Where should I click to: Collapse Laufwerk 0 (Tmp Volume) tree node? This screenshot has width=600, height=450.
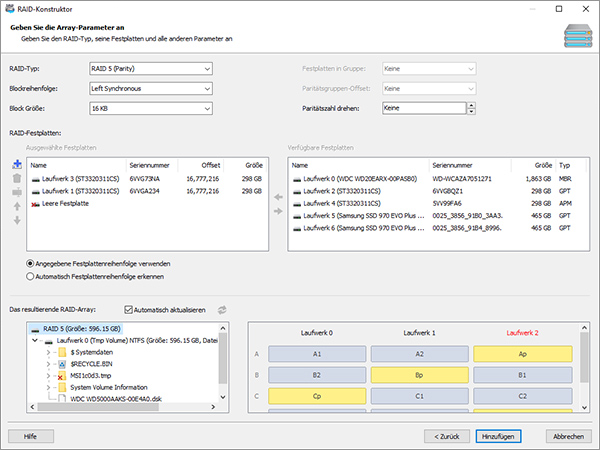[35, 341]
